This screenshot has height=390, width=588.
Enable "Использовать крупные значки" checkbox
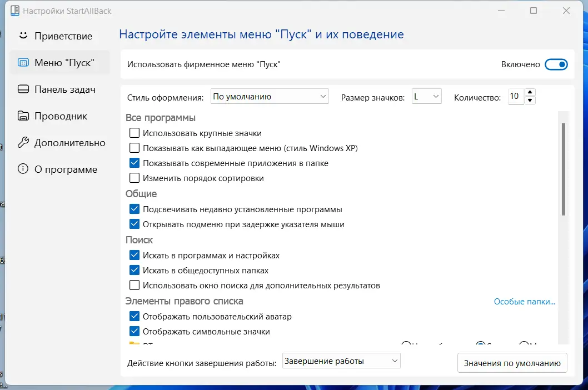(134, 133)
